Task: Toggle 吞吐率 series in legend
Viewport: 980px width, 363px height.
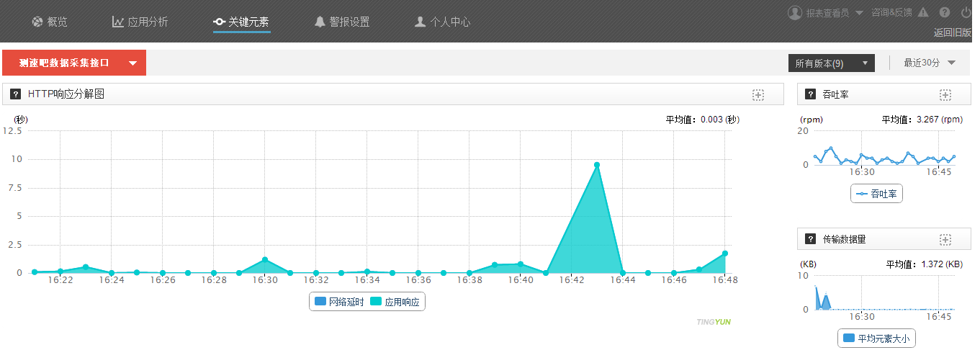Action: [x=876, y=194]
